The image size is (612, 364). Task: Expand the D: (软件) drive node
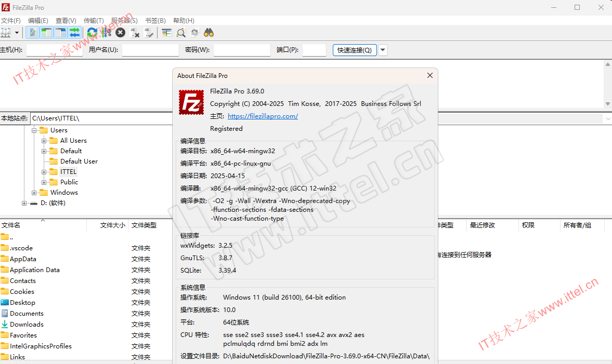tap(24, 203)
